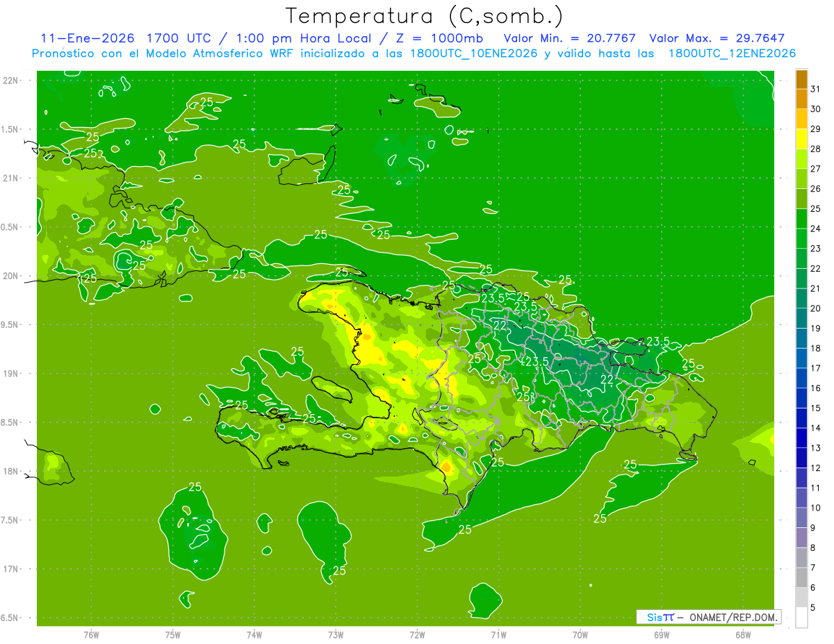The image size is (834, 644).
Task: Click legend color band between 25 and 26
Action: point(801,199)
